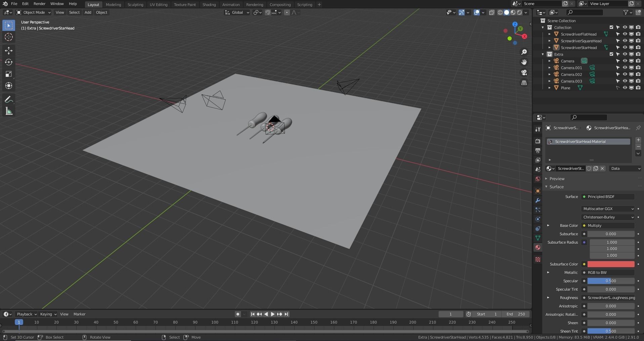This screenshot has height=341, width=644.
Task: Open Christensen-Burley subsurface method dropdown
Action: (x=608, y=217)
